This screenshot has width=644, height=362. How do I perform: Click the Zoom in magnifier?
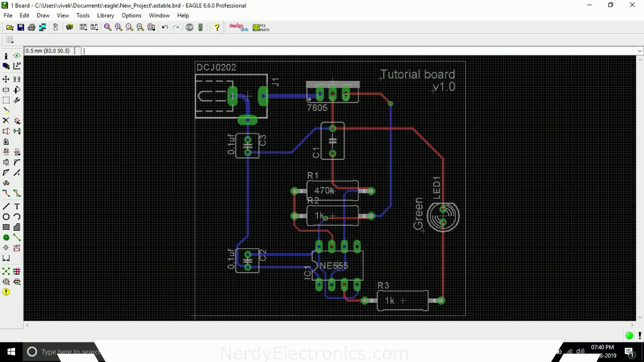click(119, 28)
